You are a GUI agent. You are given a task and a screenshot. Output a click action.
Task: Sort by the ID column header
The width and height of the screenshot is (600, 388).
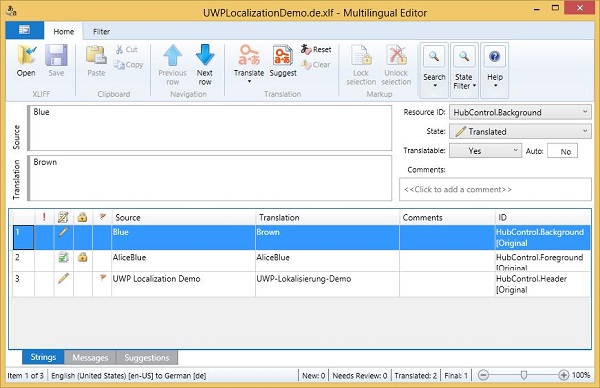click(x=543, y=217)
